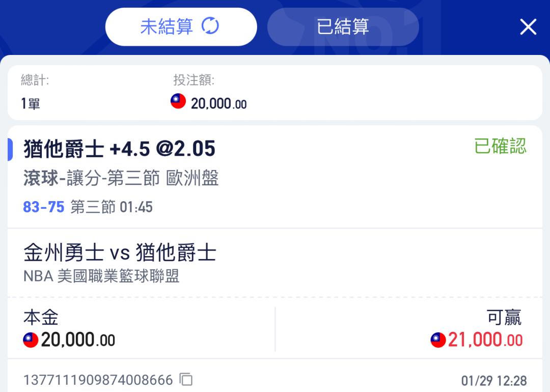
Task: Tap the flag icon beside 可贏 amount
Action: tap(438, 340)
